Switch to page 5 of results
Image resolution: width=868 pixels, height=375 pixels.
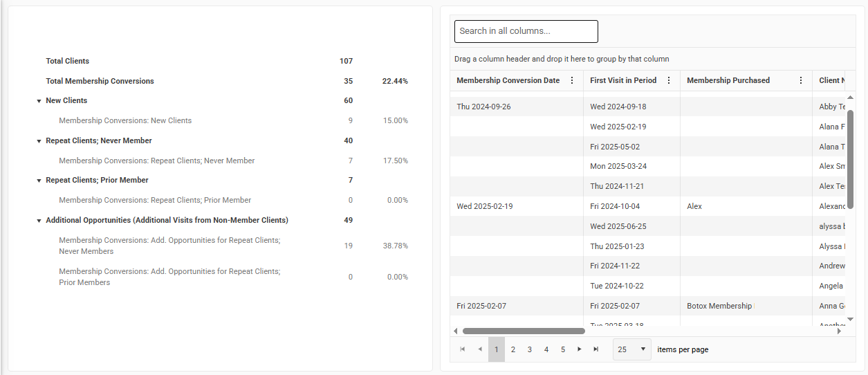tap(563, 349)
